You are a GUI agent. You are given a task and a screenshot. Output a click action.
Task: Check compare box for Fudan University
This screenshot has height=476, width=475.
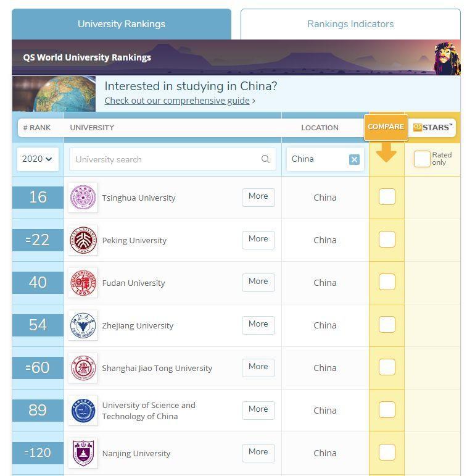387,282
